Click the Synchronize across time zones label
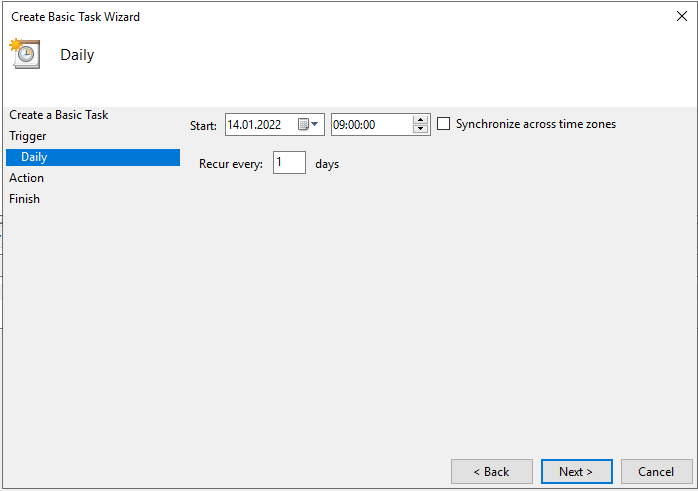 (x=536, y=124)
